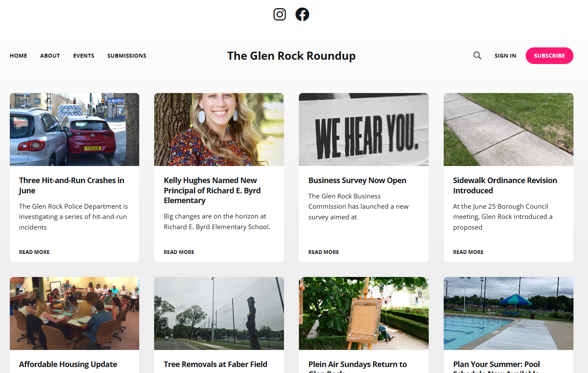Read more about Three Hit-and-Run Crashes
The image size is (588, 373).
[34, 252]
